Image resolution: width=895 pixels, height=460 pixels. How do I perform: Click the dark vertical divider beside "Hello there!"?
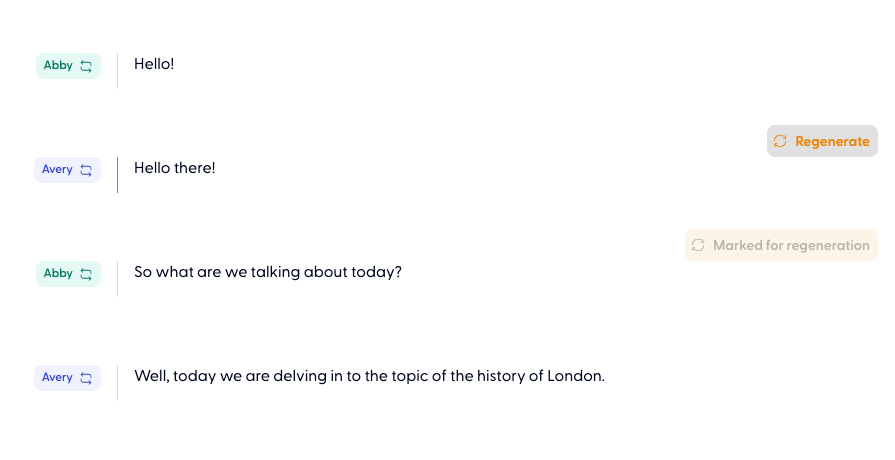117,174
